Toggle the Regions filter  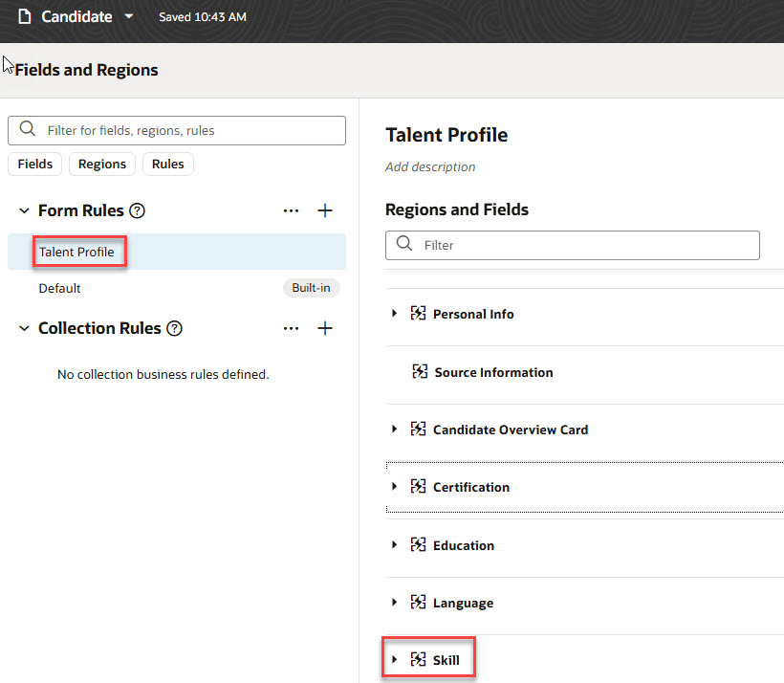[x=101, y=164]
